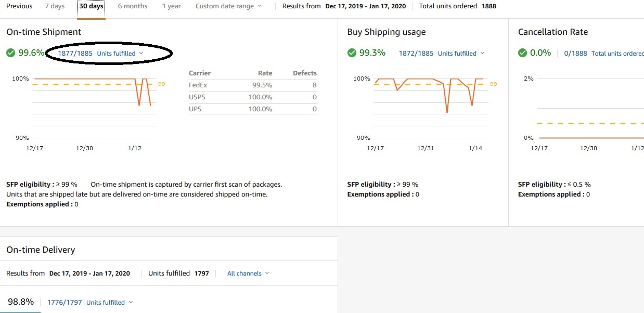Click the 1872/1885 Buy Shipping link
644x313 pixels.
[x=416, y=54]
